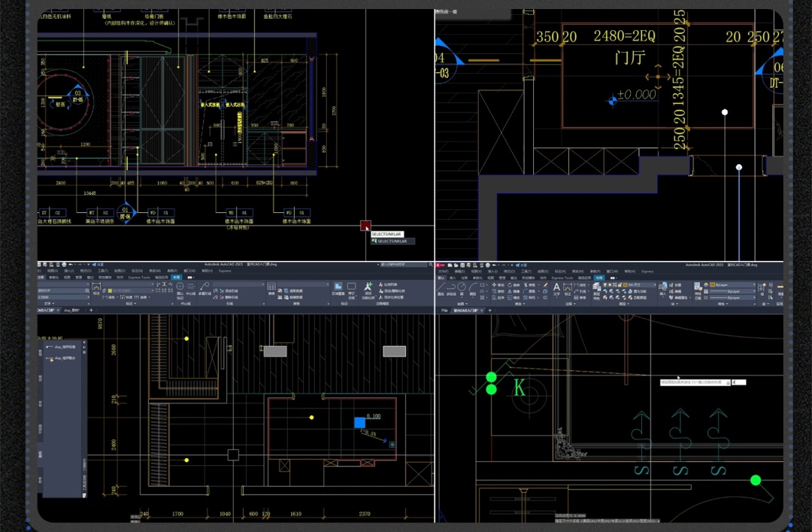Image resolution: width=812 pixels, height=532 pixels.
Task: Click the SELECTSIMILAR command suggestion
Action: tap(392, 242)
